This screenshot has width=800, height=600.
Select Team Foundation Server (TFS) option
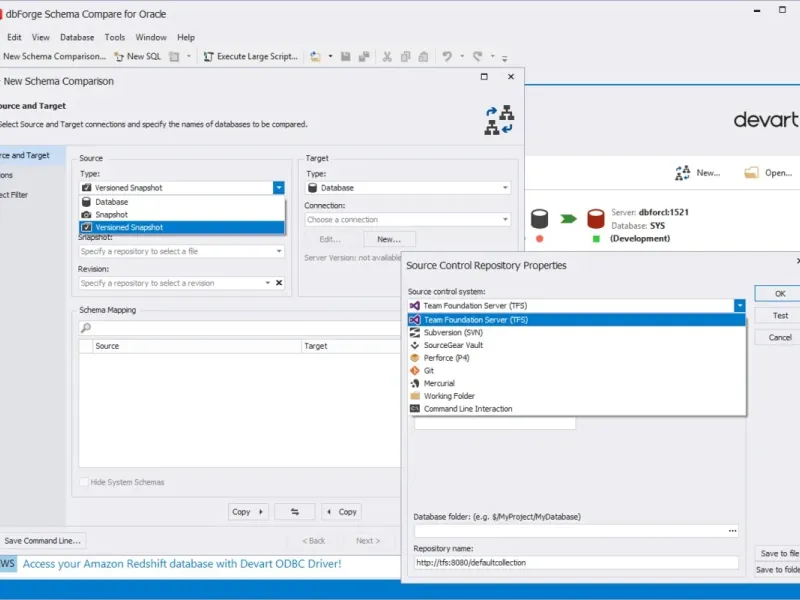click(x=577, y=320)
